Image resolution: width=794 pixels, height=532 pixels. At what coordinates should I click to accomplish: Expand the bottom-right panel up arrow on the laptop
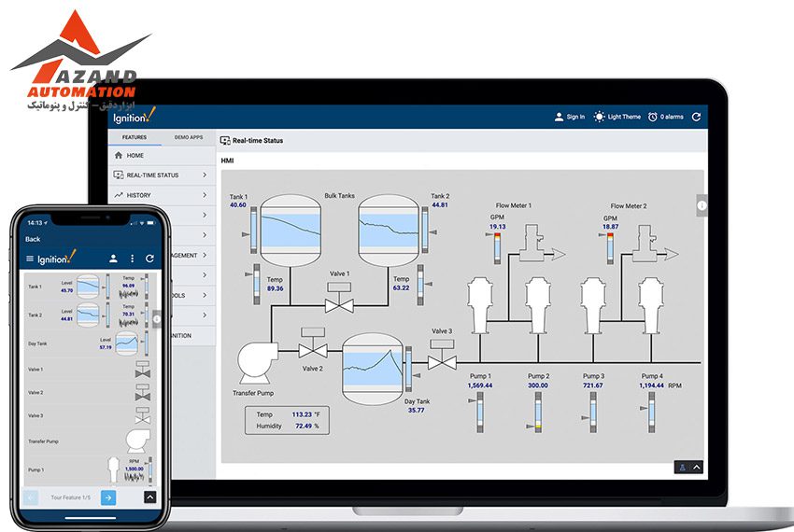click(x=697, y=468)
